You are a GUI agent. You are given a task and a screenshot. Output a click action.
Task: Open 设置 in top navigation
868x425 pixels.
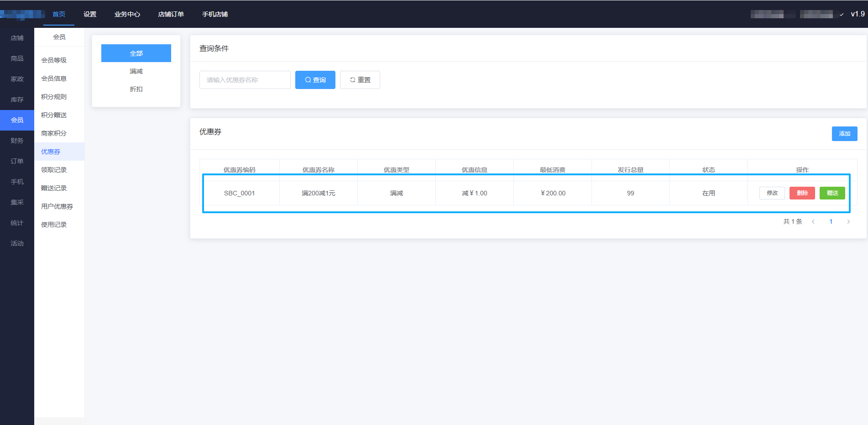pos(90,14)
